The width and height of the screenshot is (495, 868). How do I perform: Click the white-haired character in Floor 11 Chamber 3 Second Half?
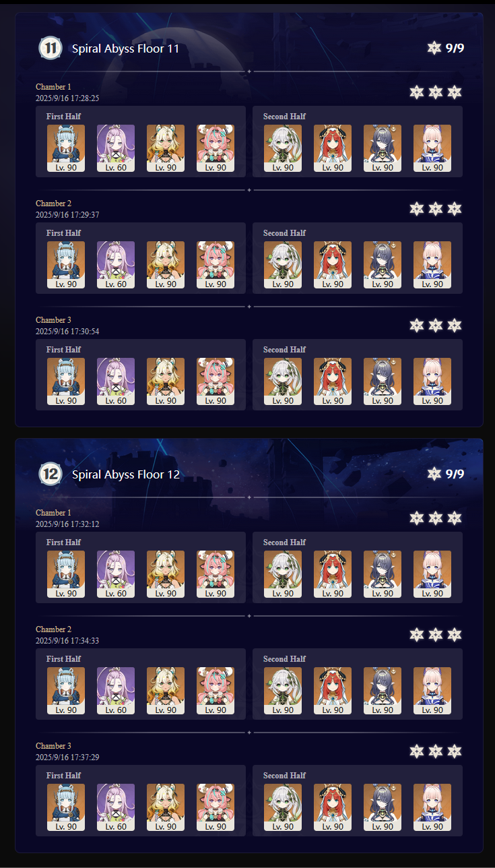(x=283, y=381)
